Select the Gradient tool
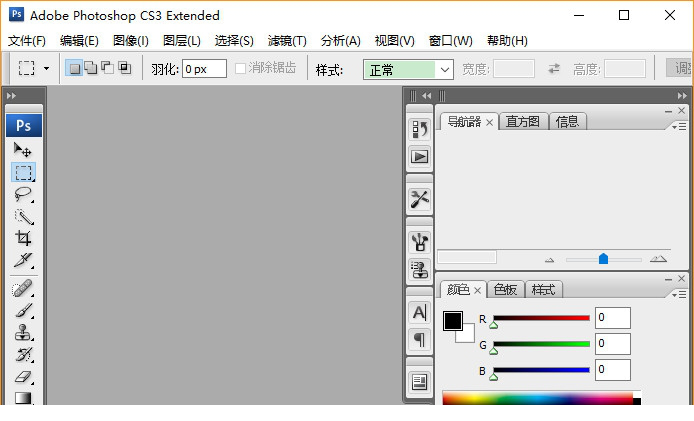 (x=23, y=397)
